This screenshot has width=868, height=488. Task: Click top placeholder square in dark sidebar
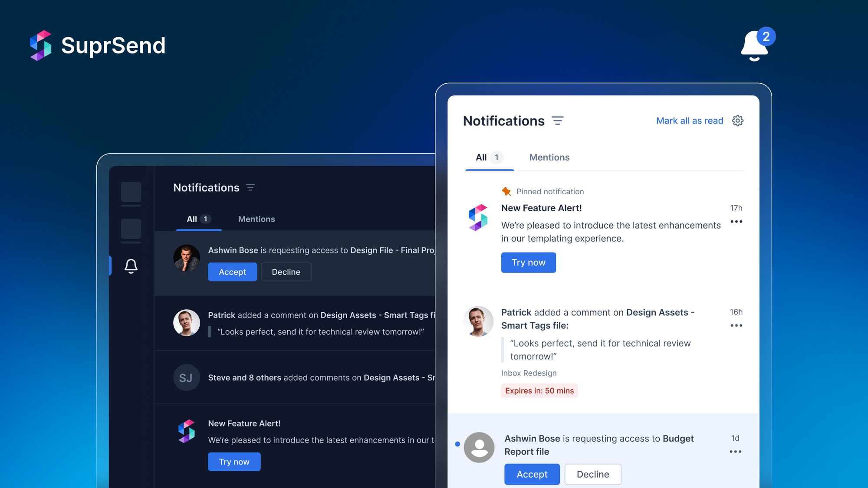[131, 192]
